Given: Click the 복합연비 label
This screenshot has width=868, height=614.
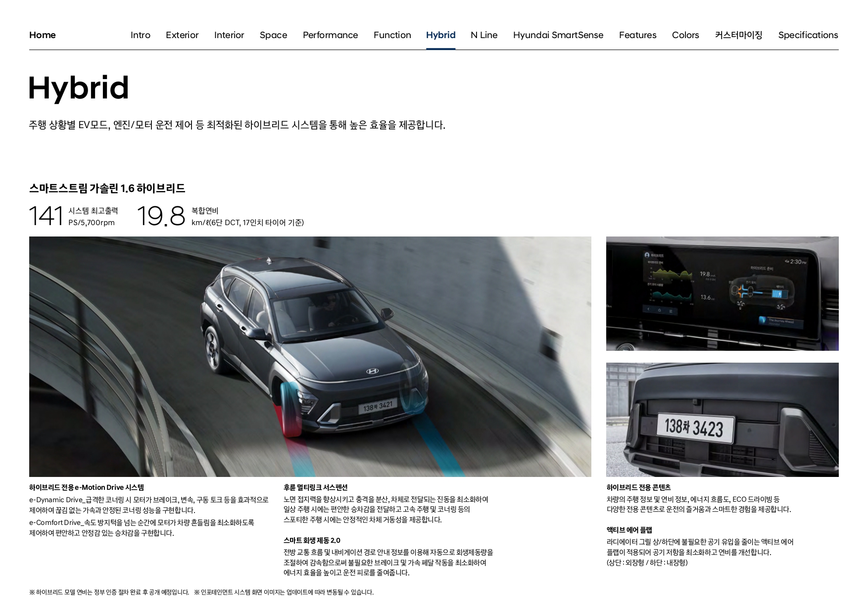Looking at the screenshot, I should tap(205, 211).
